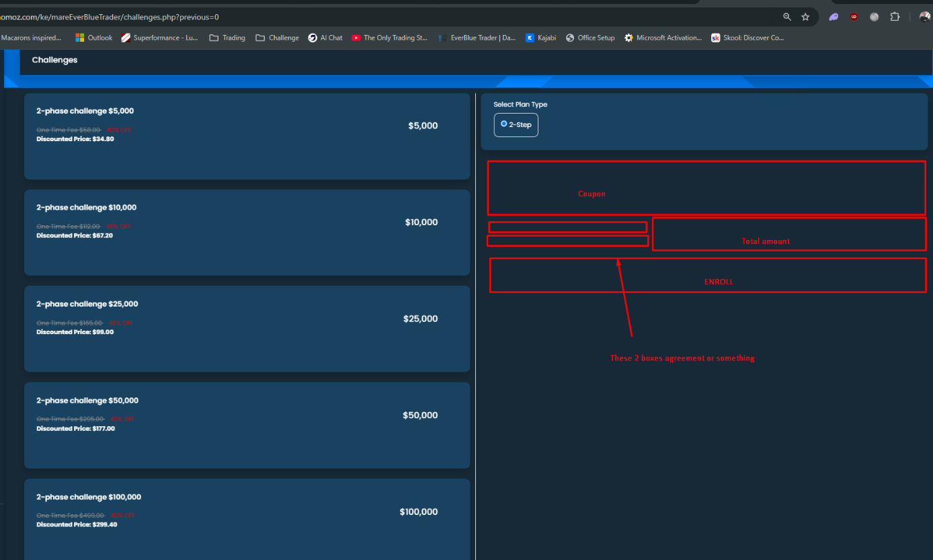Screen dimensions: 933x560
Task: Select the 2-Step plan type radio button
Action: pyautogui.click(x=504, y=124)
